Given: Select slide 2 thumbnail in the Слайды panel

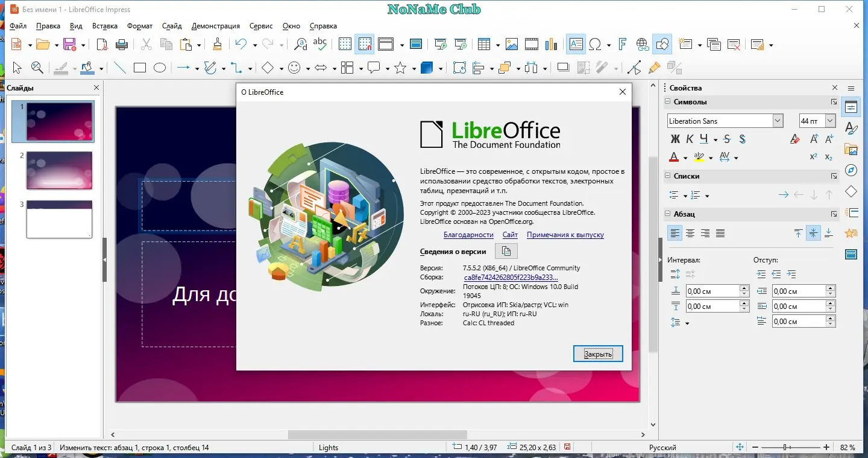Looking at the screenshot, I should (x=59, y=170).
